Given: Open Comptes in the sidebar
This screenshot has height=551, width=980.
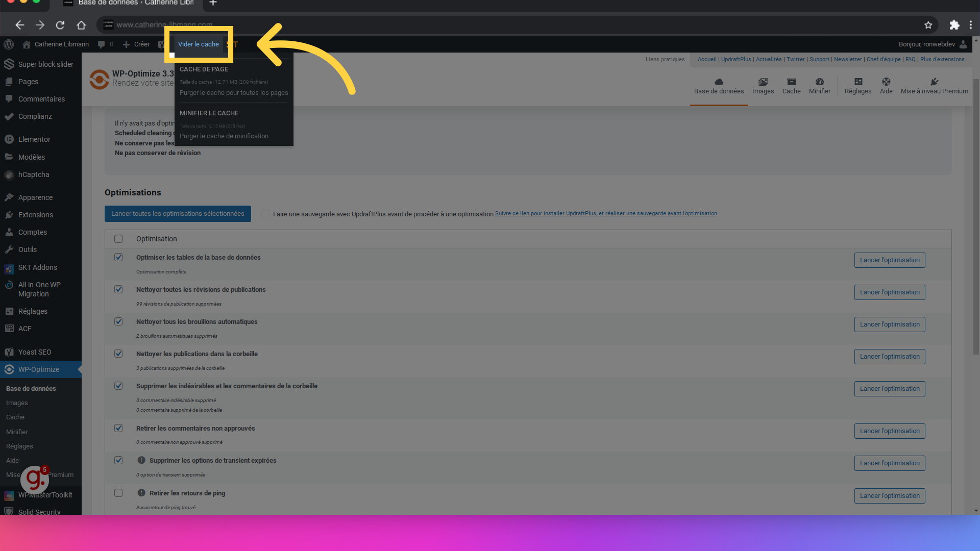Looking at the screenshot, I should (x=41, y=232).
